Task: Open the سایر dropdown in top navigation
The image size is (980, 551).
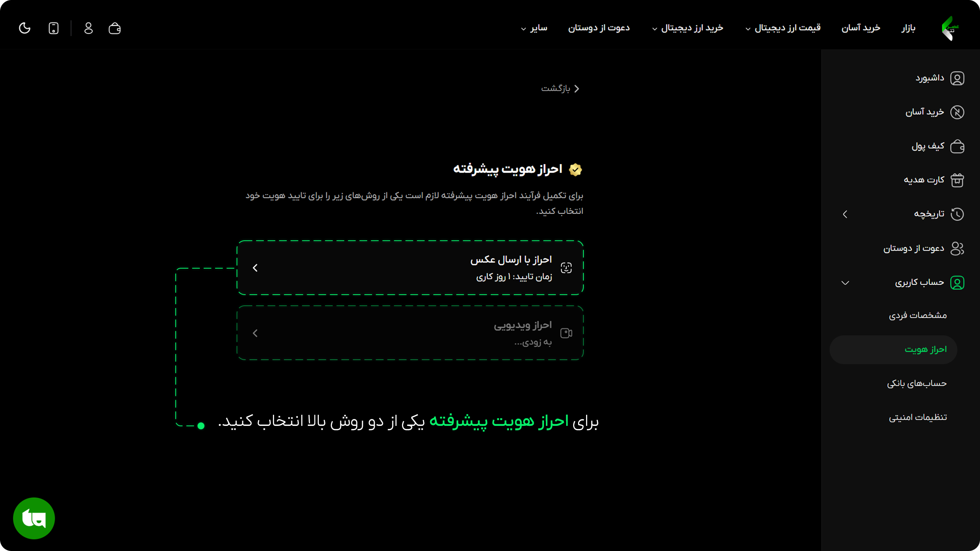Action: pyautogui.click(x=534, y=28)
